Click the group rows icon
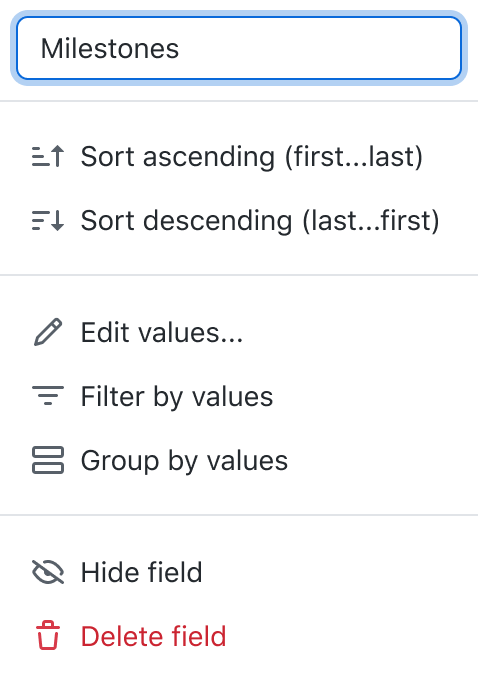478x692 pixels. point(48,460)
